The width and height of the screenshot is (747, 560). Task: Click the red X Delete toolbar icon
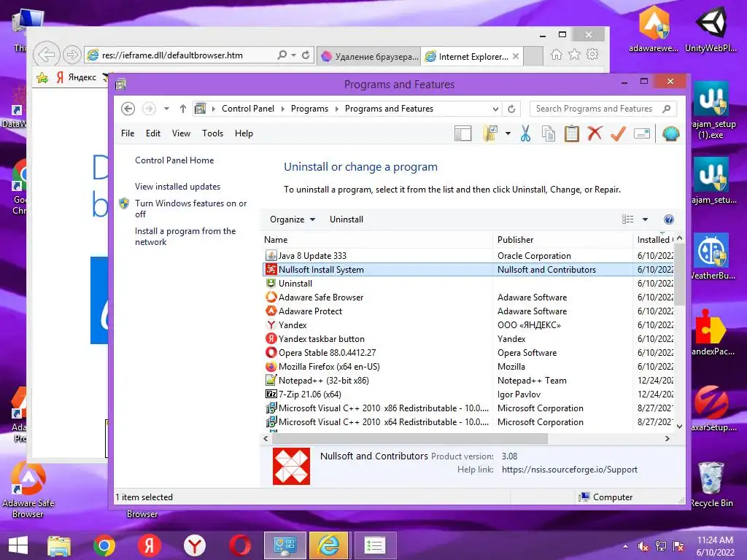pos(595,133)
